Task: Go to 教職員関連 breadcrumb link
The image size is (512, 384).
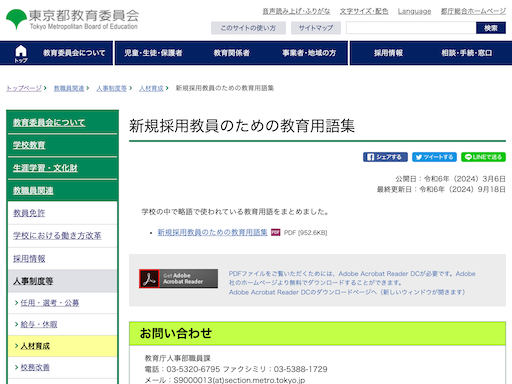Action: point(69,88)
